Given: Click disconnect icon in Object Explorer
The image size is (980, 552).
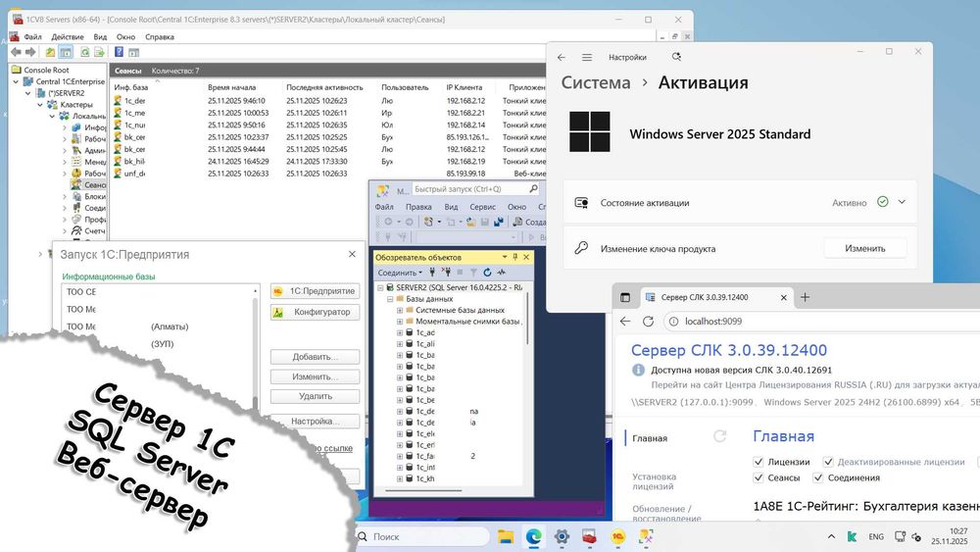Looking at the screenshot, I should coord(446,272).
